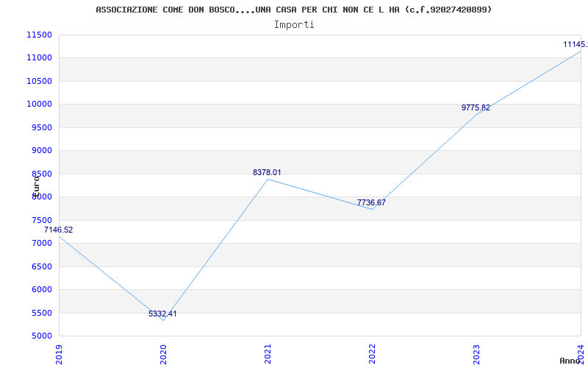Click y-axis value 11500

pyautogui.click(x=39, y=35)
